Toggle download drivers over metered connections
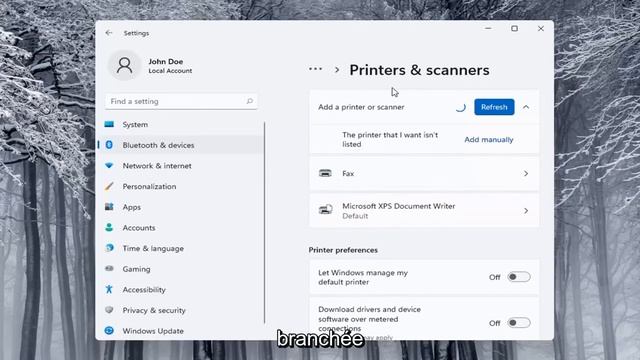Screen dimensions: 640x360 [519, 322]
